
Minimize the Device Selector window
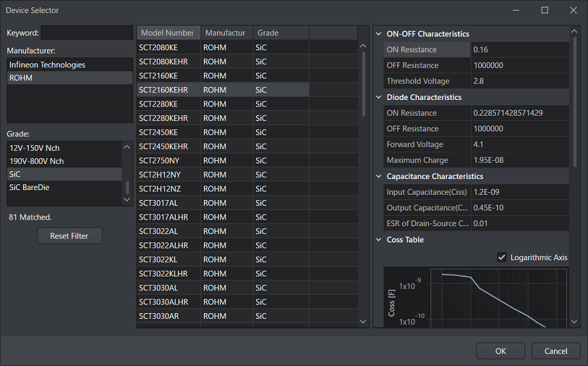(516, 10)
